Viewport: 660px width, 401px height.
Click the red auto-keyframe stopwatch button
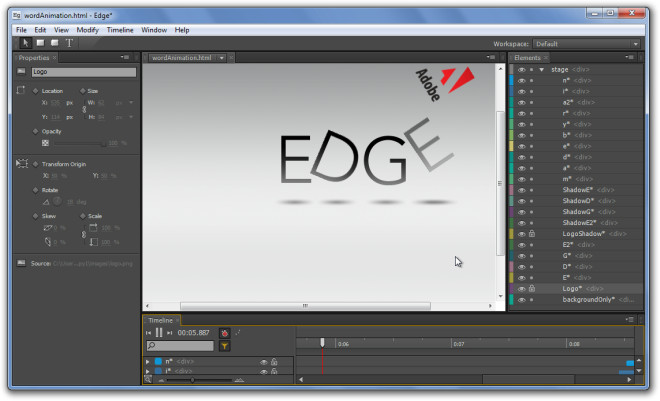coord(224,333)
